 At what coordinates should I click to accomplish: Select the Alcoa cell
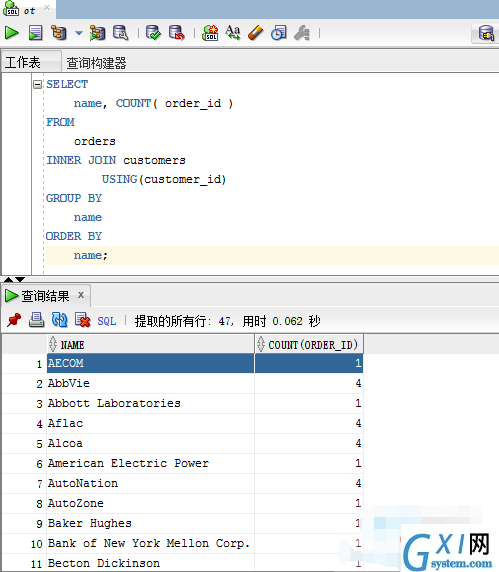click(x=151, y=444)
